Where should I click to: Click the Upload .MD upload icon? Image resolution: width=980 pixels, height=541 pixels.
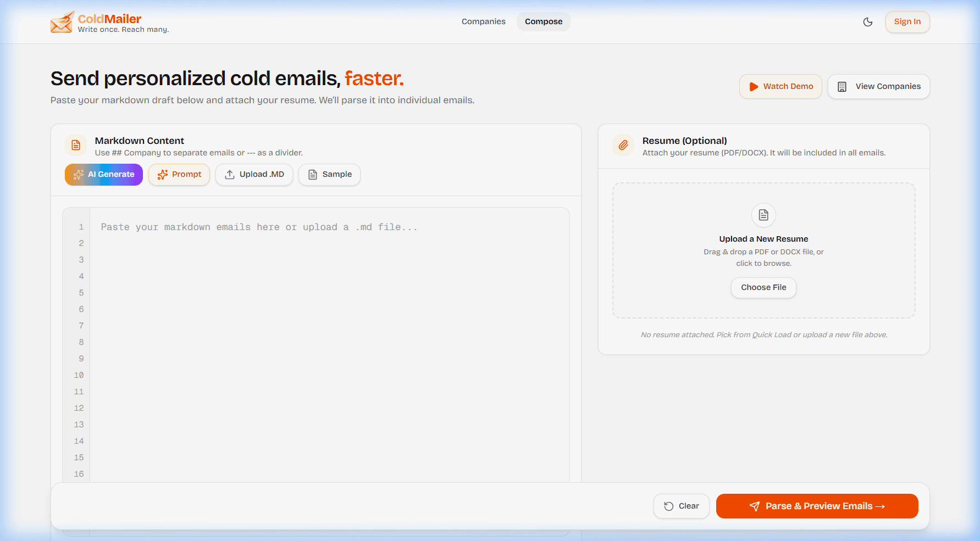[x=230, y=175]
